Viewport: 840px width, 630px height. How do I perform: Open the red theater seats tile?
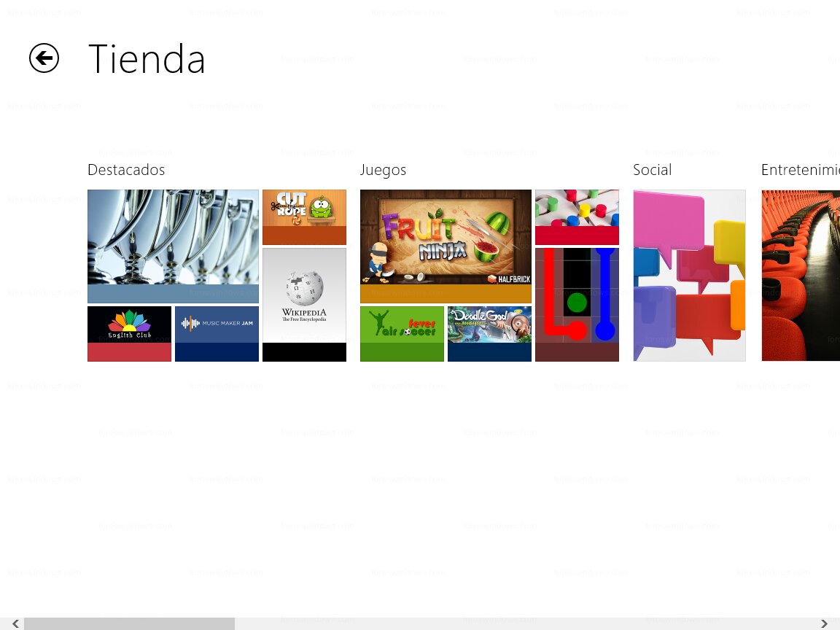click(801, 276)
